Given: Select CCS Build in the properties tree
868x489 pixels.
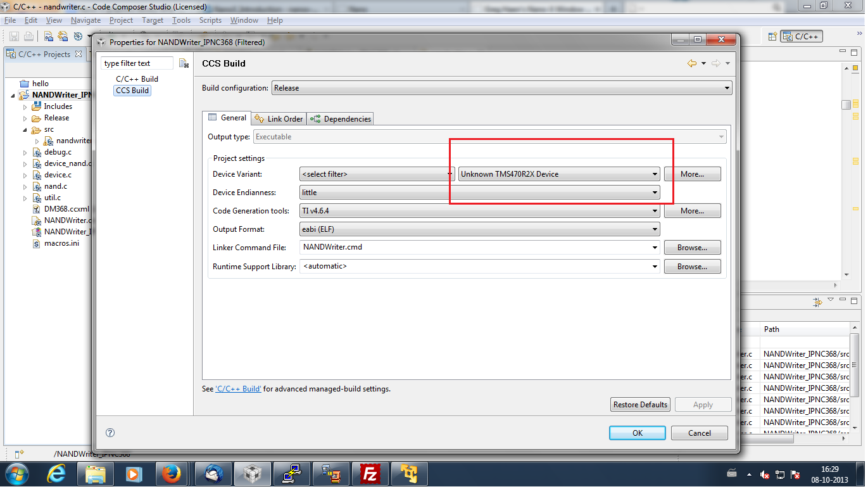Looking at the screenshot, I should pos(132,91).
